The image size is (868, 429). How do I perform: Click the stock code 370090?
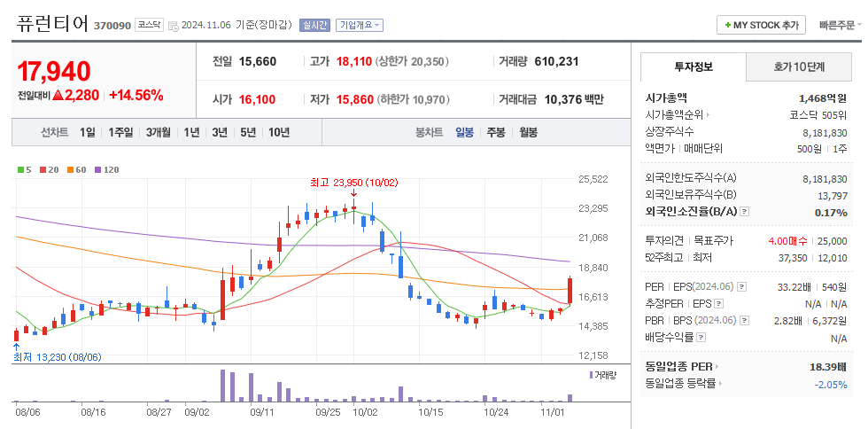coord(112,26)
